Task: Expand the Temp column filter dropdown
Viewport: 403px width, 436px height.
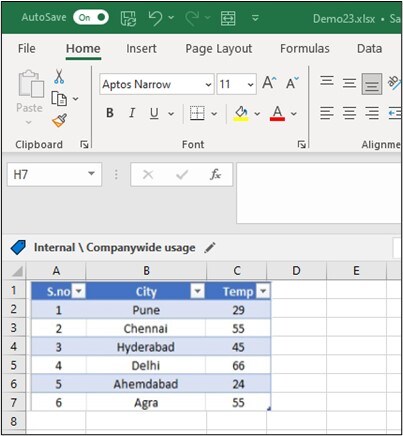Action: [263, 292]
